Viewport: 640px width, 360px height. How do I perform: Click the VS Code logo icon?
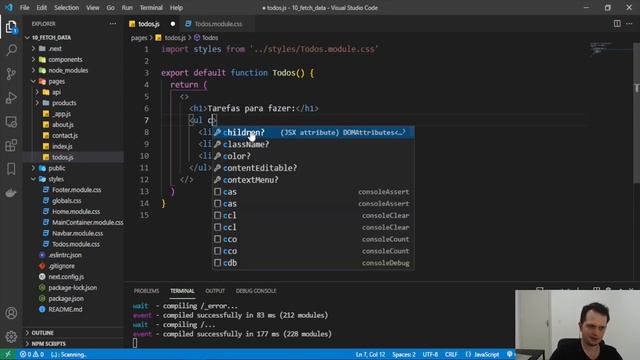9,7
